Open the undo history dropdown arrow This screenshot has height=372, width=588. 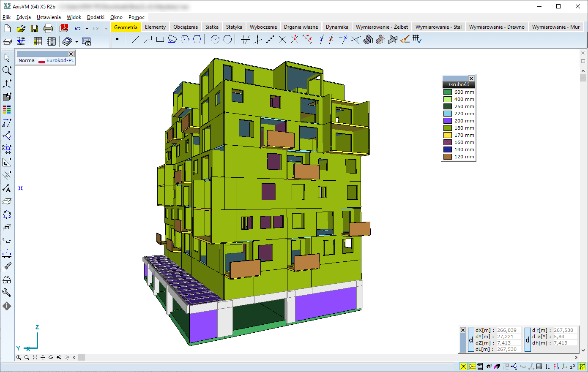pos(87,29)
